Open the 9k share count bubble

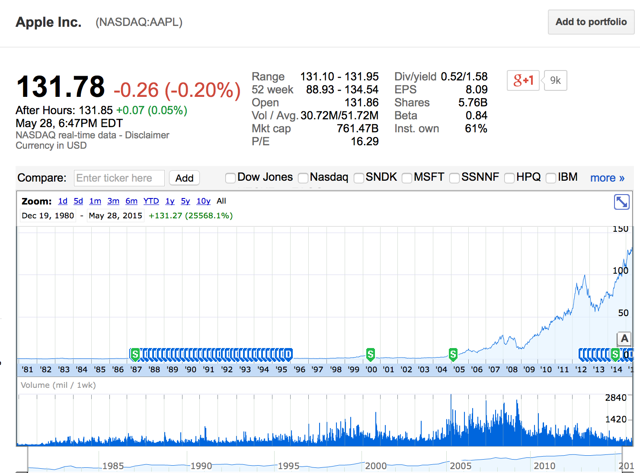[x=555, y=80]
